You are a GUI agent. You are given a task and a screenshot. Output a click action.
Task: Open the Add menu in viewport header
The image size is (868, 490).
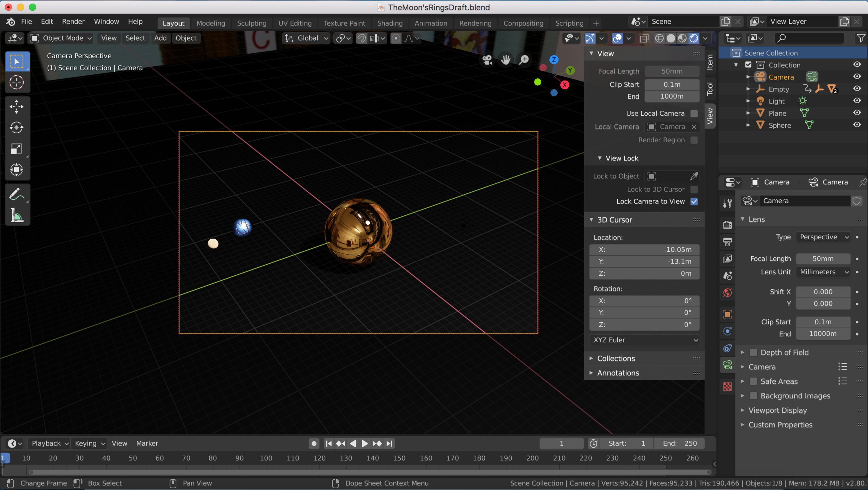pyautogui.click(x=160, y=38)
